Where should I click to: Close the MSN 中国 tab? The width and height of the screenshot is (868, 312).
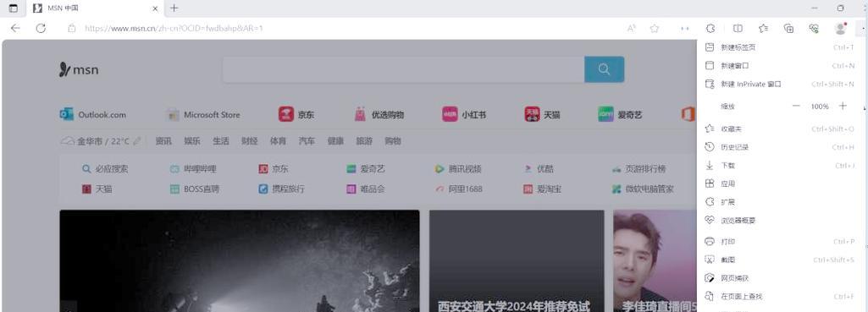[156, 8]
